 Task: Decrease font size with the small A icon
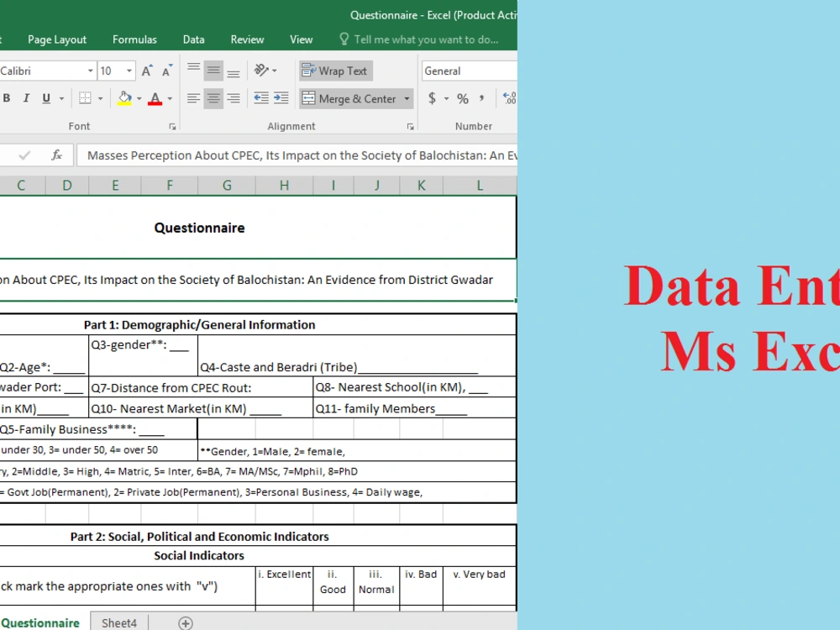(167, 71)
